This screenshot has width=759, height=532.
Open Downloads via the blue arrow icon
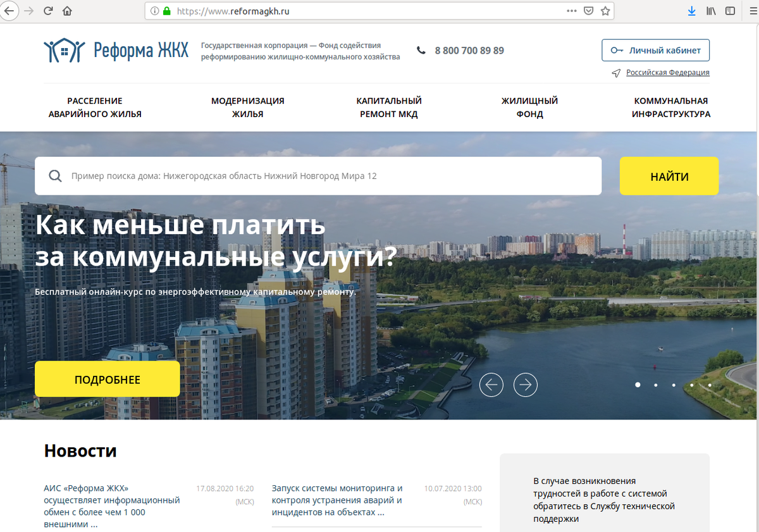pos(691,11)
